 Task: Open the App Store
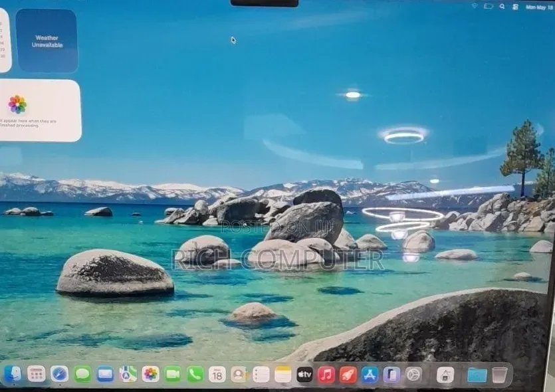[x=370, y=375]
